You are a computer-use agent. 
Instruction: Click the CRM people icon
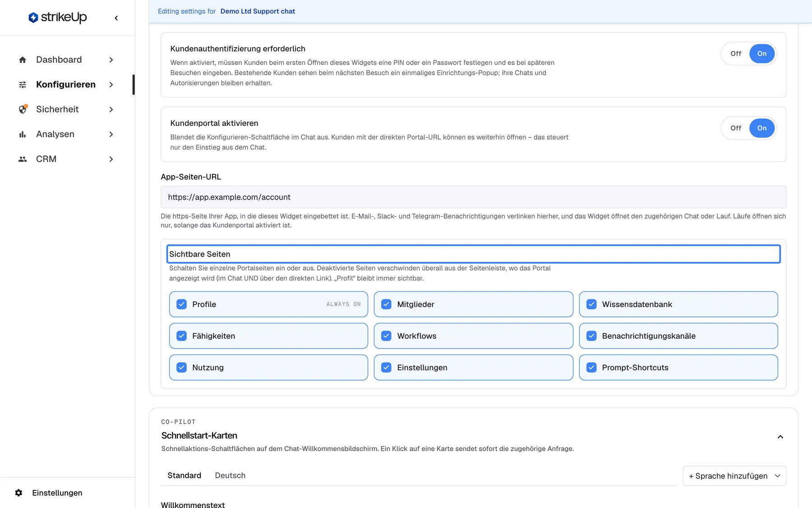tap(23, 159)
